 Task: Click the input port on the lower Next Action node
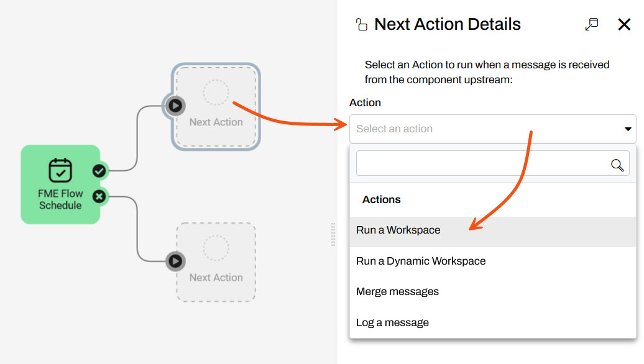coord(175,262)
